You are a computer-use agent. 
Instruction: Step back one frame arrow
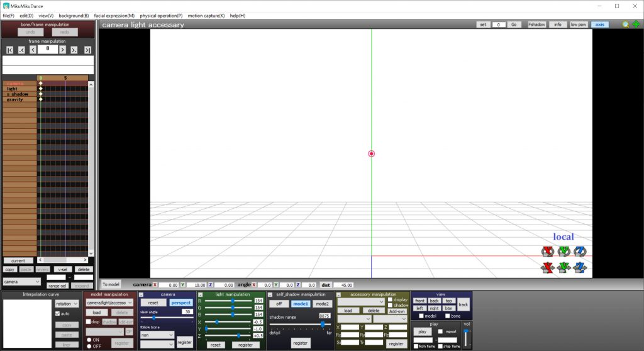(x=33, y=50)
